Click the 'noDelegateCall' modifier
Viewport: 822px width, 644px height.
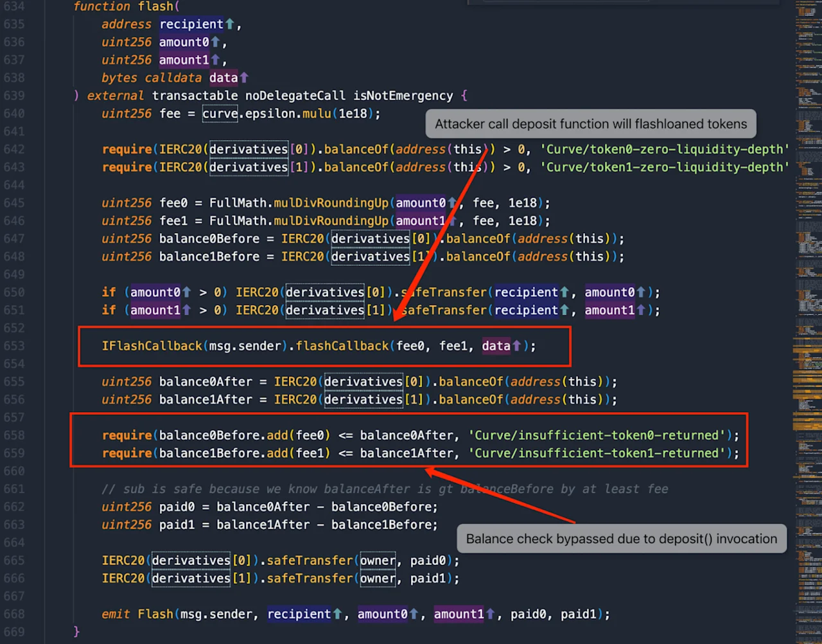(295, 96)
